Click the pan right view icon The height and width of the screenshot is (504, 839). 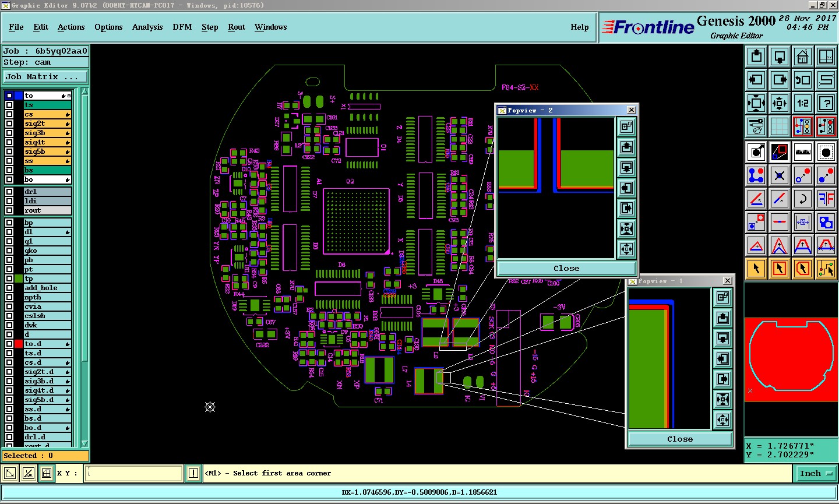(x=780, y=80)
